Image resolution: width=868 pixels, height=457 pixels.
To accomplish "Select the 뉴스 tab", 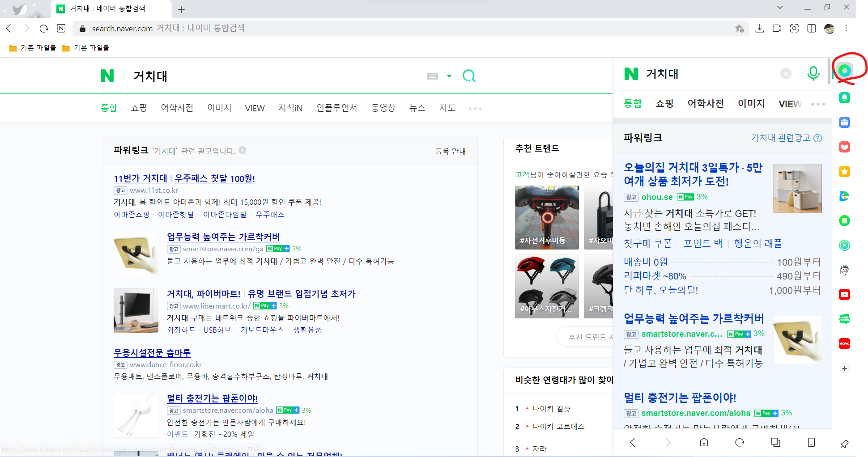I will pos(417,108).
